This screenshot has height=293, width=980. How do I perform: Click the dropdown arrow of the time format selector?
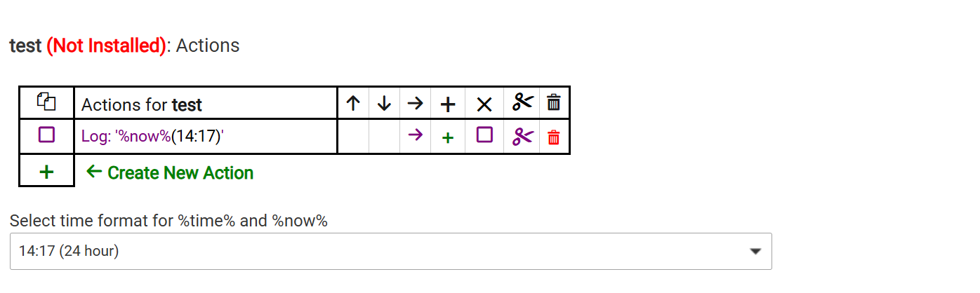755,251
